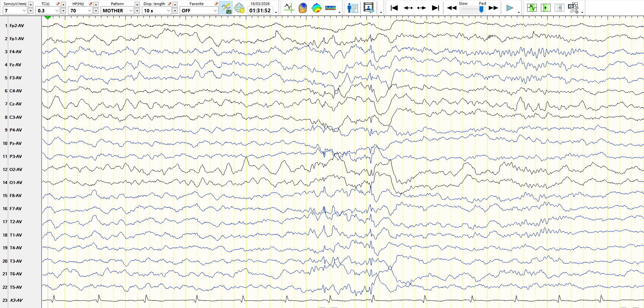Screen dimensions: 644x308
Task: Decrease sensitivity with the down stepper
Action: click(x=31, y=11)
